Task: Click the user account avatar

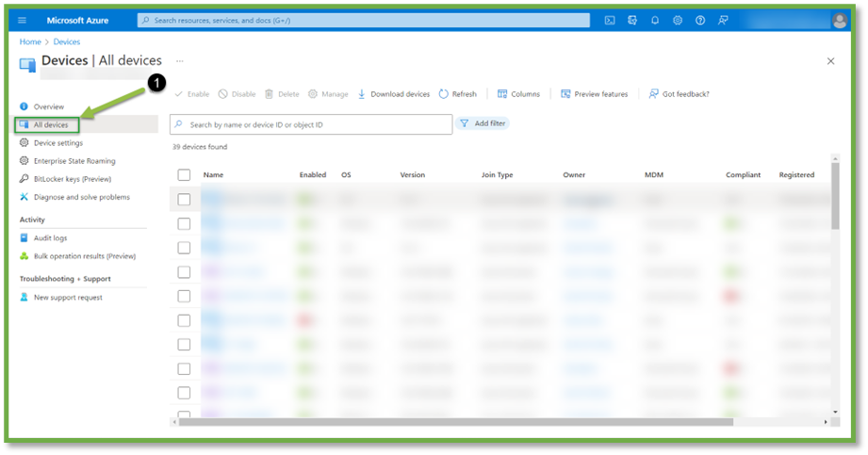Action: pyautogui.click(x=840, y=21)
